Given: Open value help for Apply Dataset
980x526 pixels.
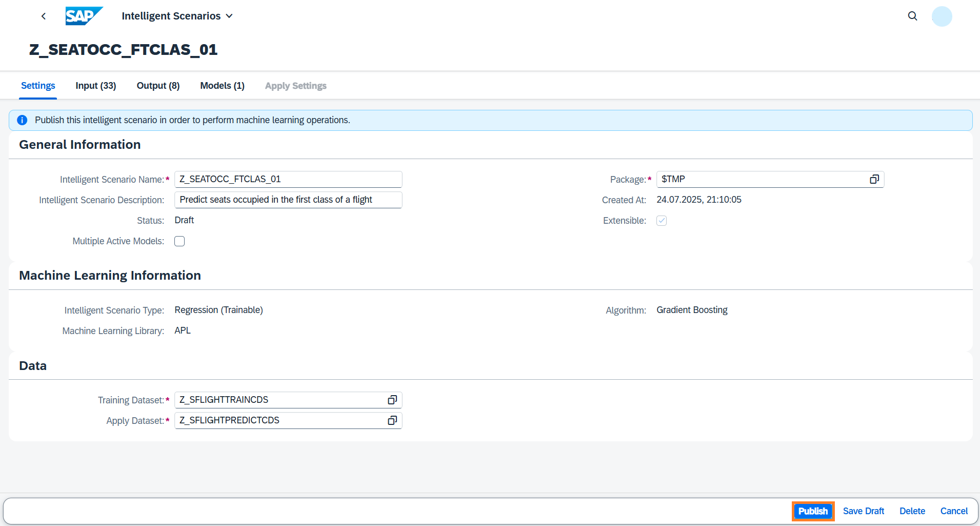Looking at the screenshot, I should (x=392, y=420).
